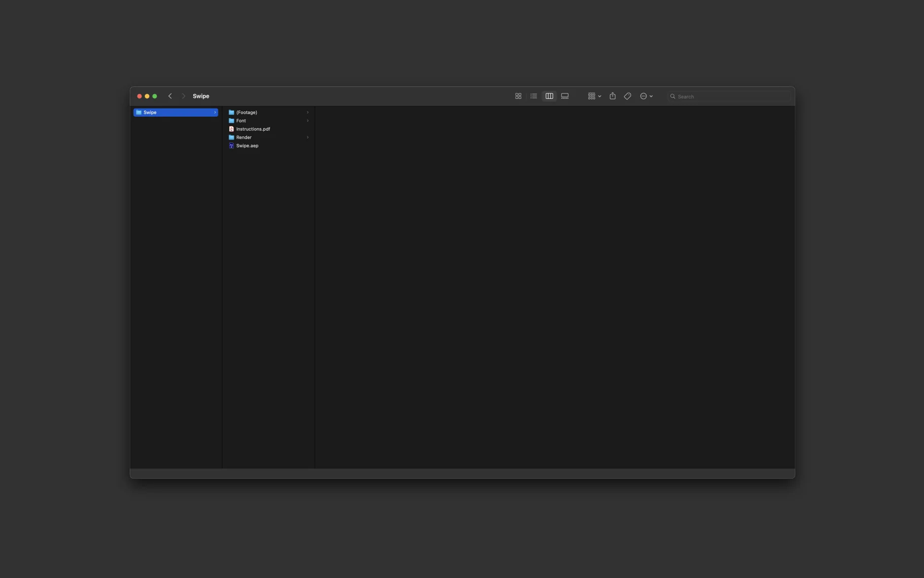This screenshot has height=578, width=924.
Task: Select column view mode
Action: (x=549, y=96)
